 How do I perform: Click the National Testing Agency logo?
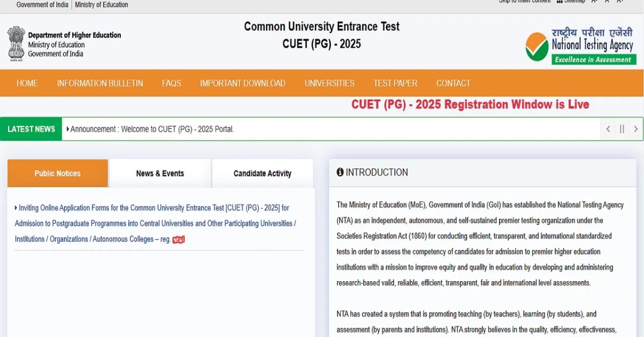pos(581,46)
